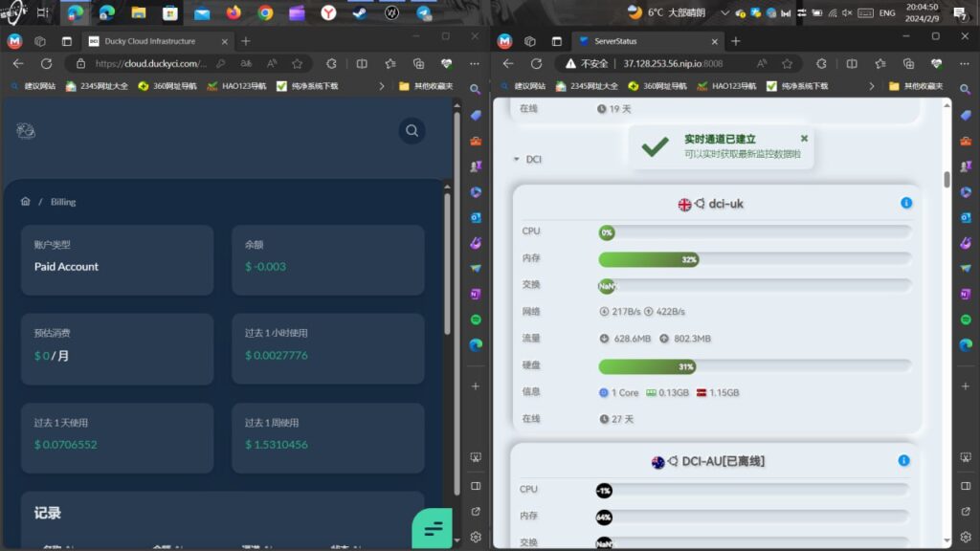The height and width of the screenshot is (551, 980).
Task: Open Firefox from the taskbar
Action: click(234, 12)
